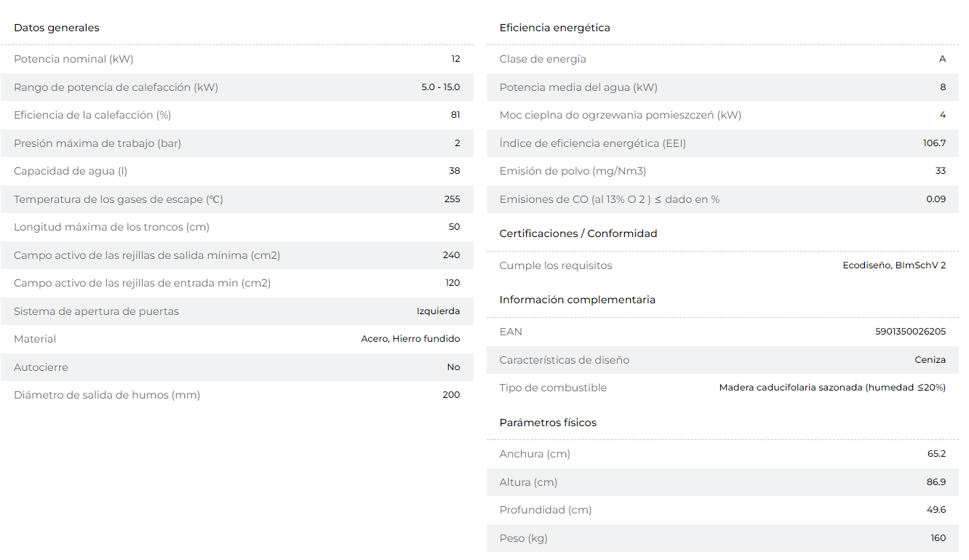Click the Rango de potencia de calefacción row
969x560 pixels.
[x=237, y=87]
